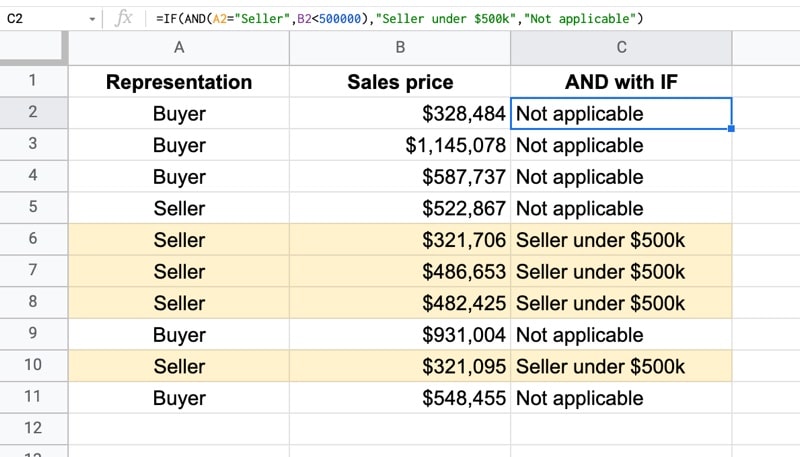Open the name box dropdown arrow

(x=92, y=19)
